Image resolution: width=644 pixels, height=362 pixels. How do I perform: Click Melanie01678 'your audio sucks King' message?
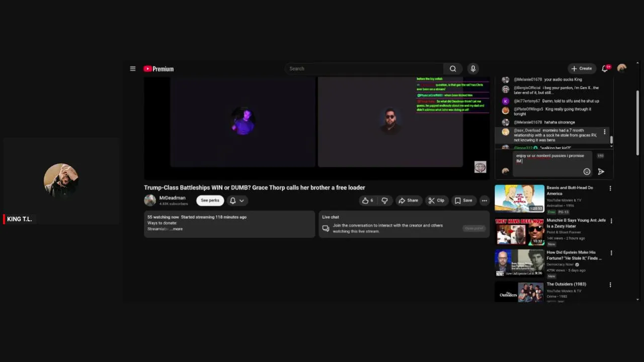(x=547, y=79)
